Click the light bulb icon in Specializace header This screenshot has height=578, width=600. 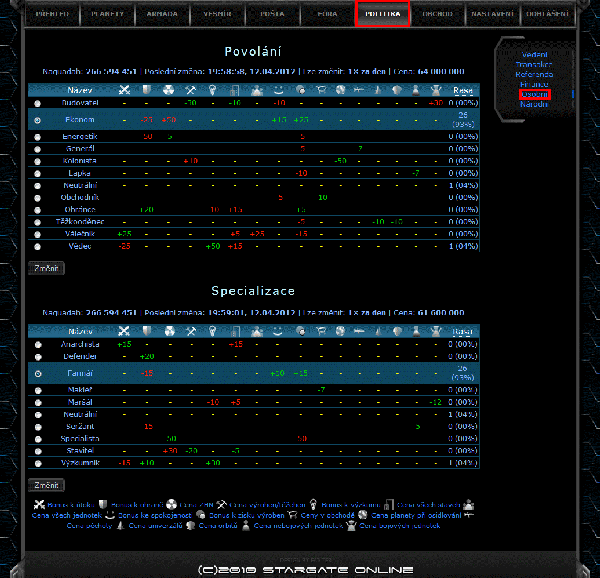[x=212, y=330]
